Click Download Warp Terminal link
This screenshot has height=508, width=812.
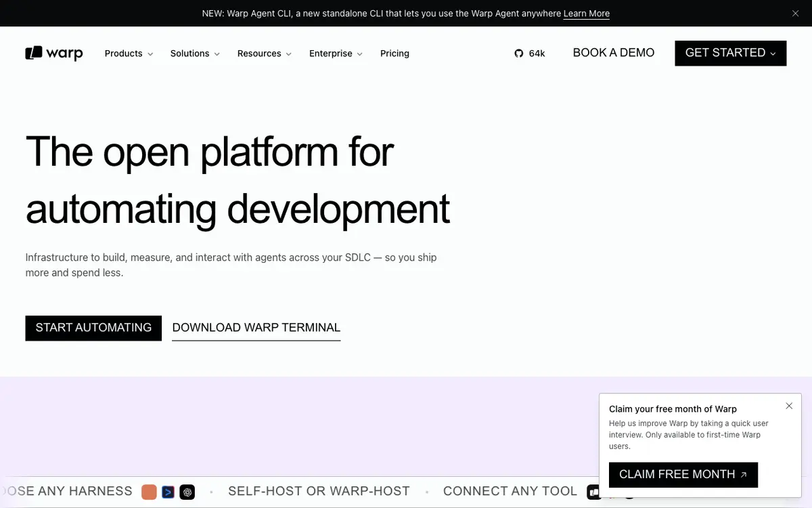[256, 328]
